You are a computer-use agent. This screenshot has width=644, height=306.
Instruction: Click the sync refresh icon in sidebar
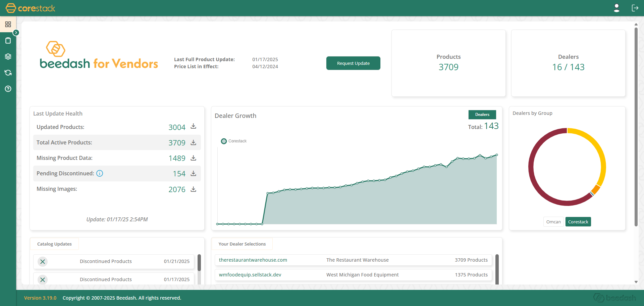(8, 73)
